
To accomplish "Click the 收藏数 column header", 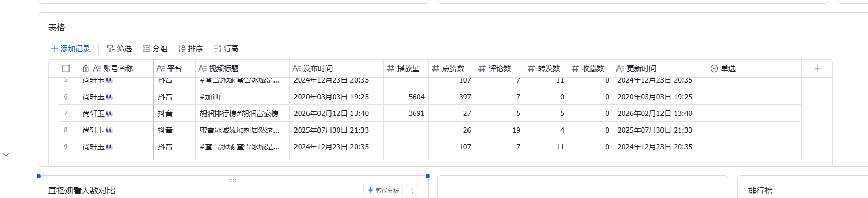I will [x=590, y=68].
